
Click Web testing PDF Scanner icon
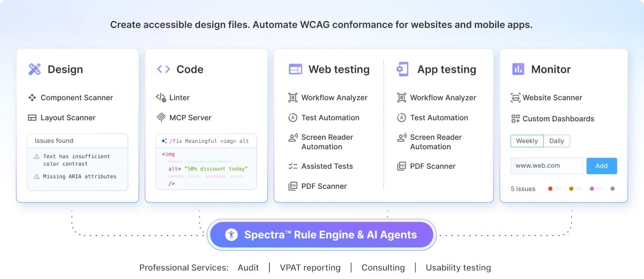coord(293,186)
